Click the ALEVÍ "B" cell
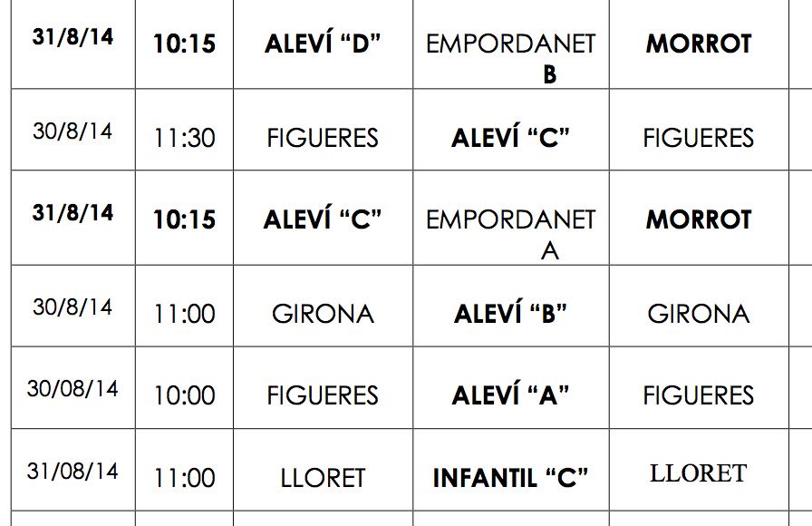This screenshot has width=812, height=526. [x=510, y=314]
